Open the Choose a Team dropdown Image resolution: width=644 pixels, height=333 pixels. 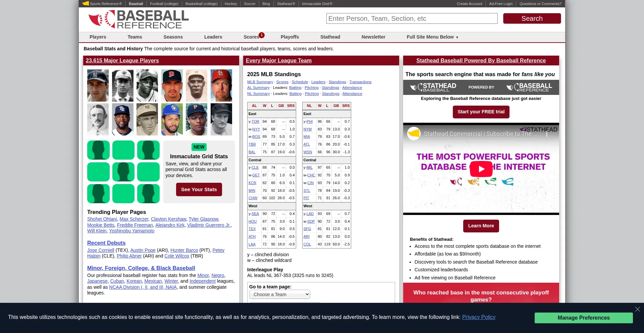tap(279, 294)
